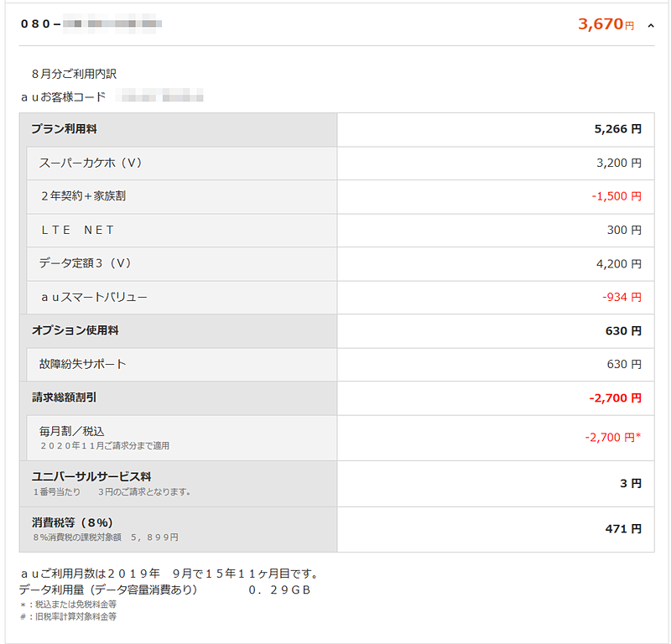Click the データ利用量 usage text line

[x=164, y=589]
